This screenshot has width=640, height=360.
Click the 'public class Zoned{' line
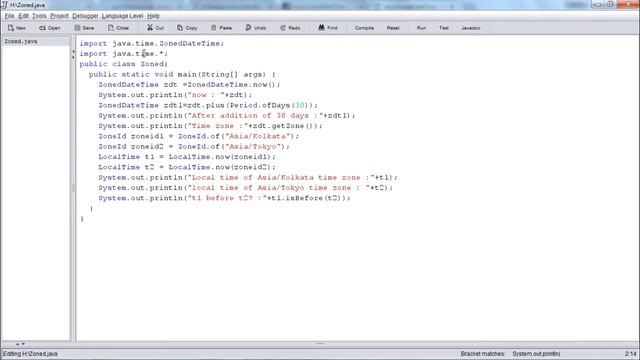pyautogui.click(x=123, y=64)
